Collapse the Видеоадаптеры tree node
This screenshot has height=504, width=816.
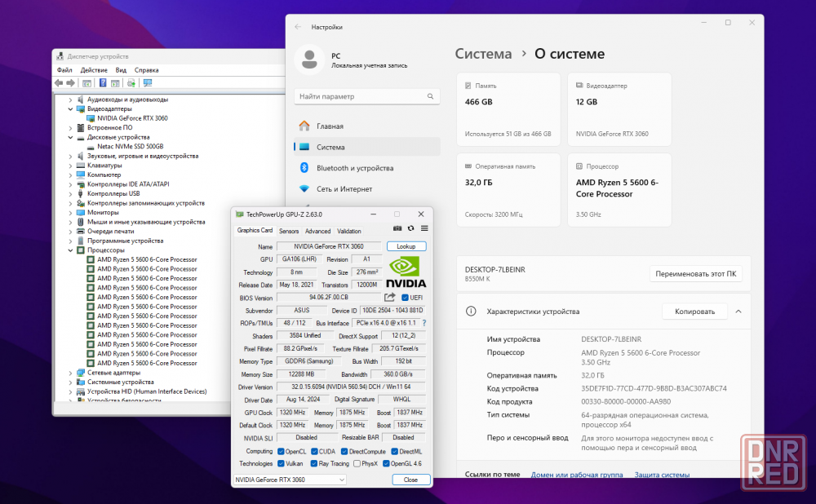[70, 109]
